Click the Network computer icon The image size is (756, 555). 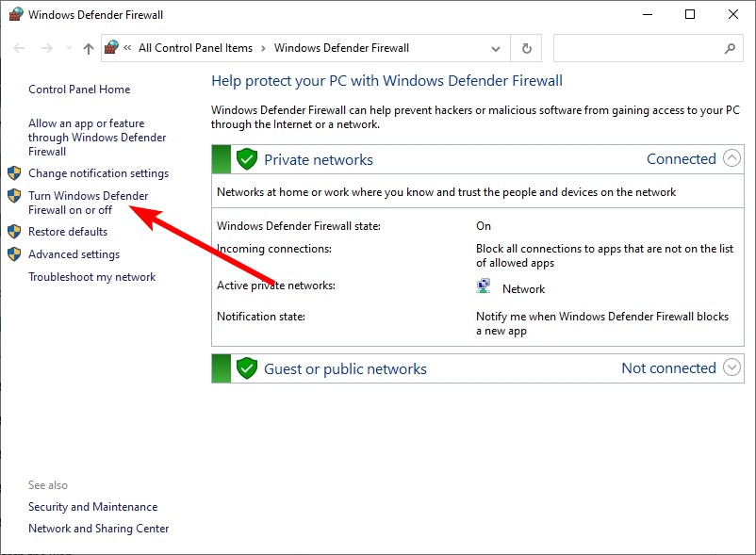(x=484, y=286)
